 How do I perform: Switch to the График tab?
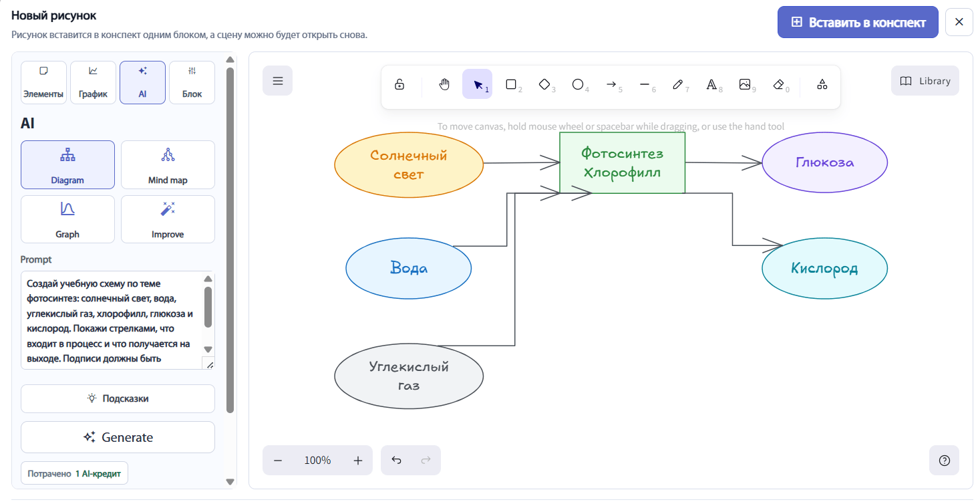(x=93, y=83)
